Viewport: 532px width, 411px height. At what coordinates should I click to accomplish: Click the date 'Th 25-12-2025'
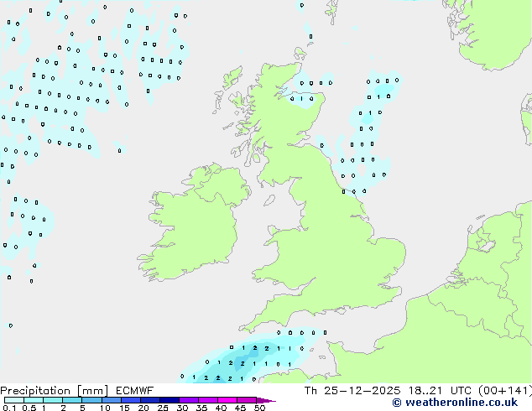click(x=352, y=391)
